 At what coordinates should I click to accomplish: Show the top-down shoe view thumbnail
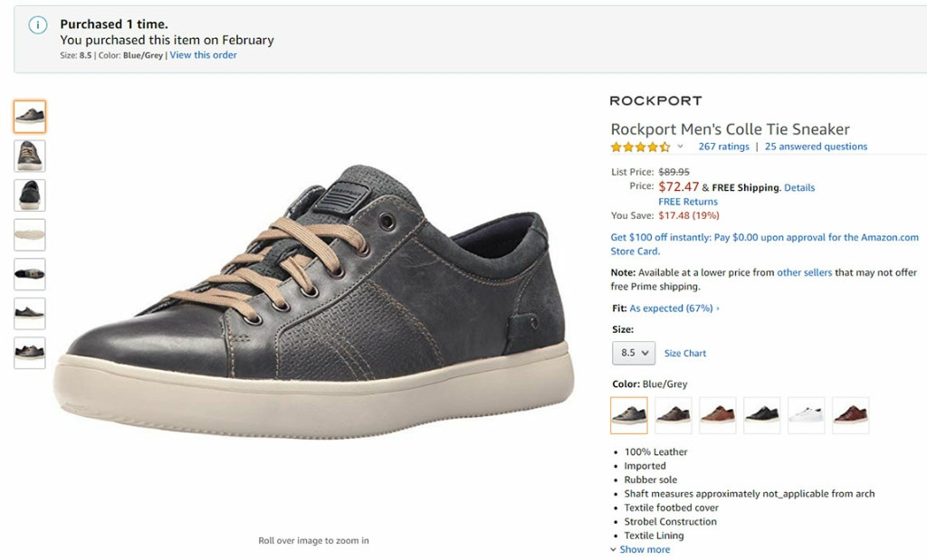coord(30,273)
